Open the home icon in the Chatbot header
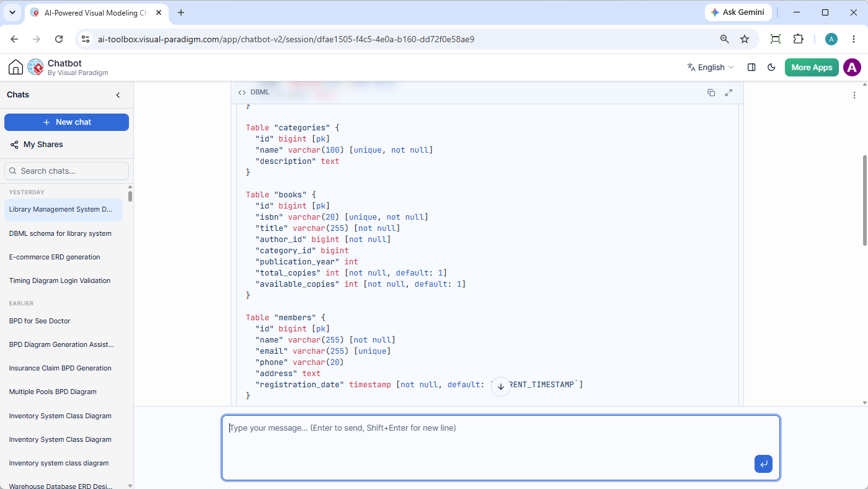 tap(15, 68)
